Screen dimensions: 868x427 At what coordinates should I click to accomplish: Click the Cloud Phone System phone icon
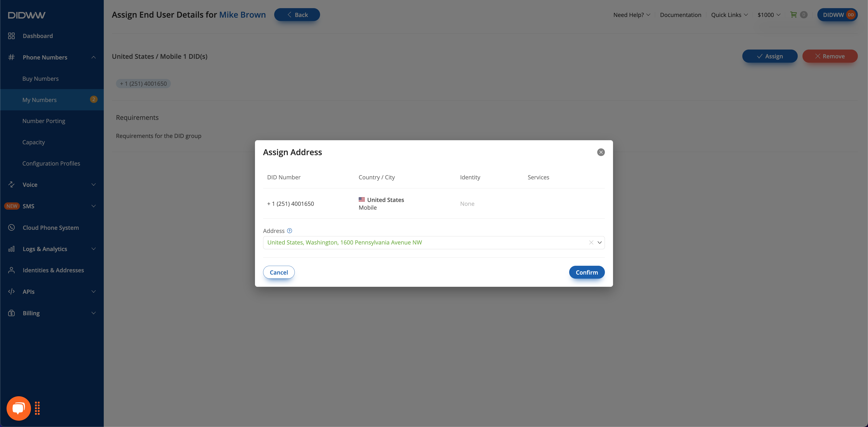point(12,228)
